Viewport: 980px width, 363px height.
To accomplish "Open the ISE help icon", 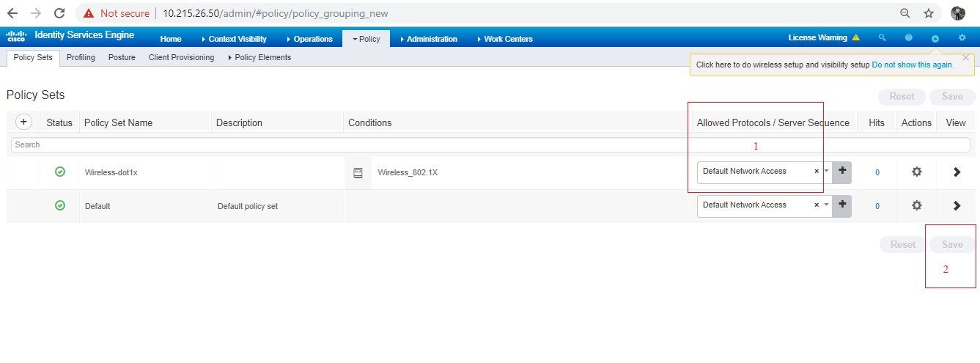I will tap(909, 38).
